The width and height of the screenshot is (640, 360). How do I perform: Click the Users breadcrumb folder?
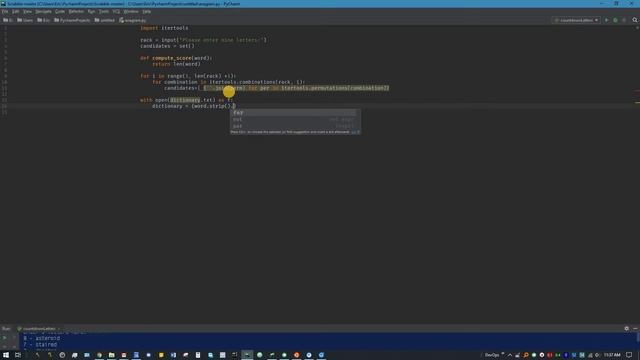tap(25, 20)
